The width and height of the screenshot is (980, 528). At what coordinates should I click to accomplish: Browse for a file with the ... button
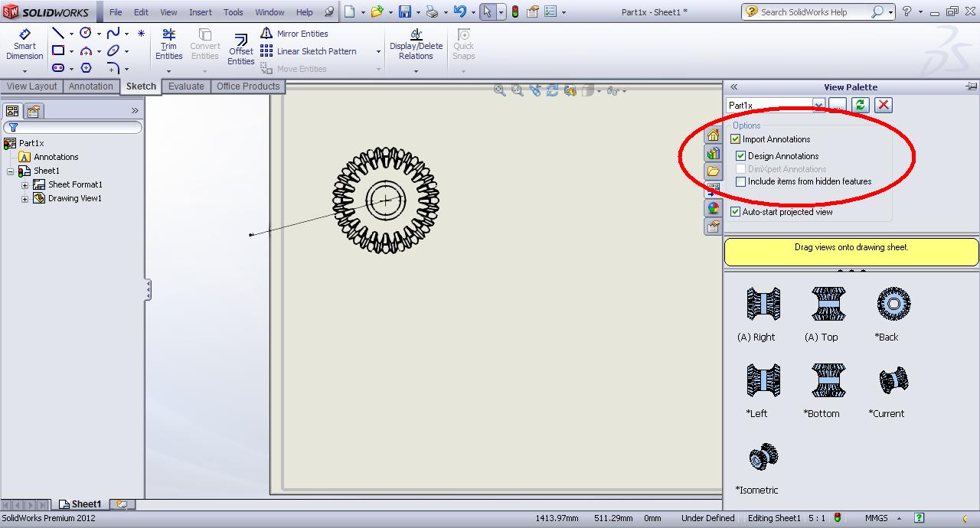(x=838, y=105)
